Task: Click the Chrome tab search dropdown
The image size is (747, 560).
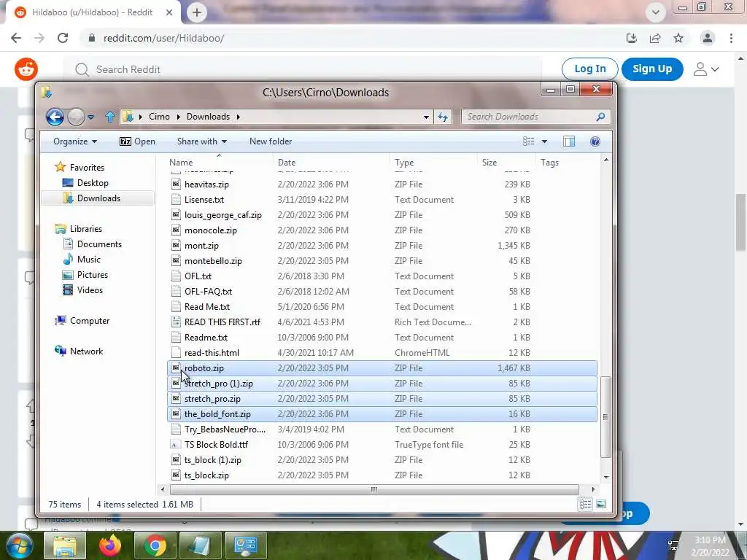Action: [x=656, y=13]
